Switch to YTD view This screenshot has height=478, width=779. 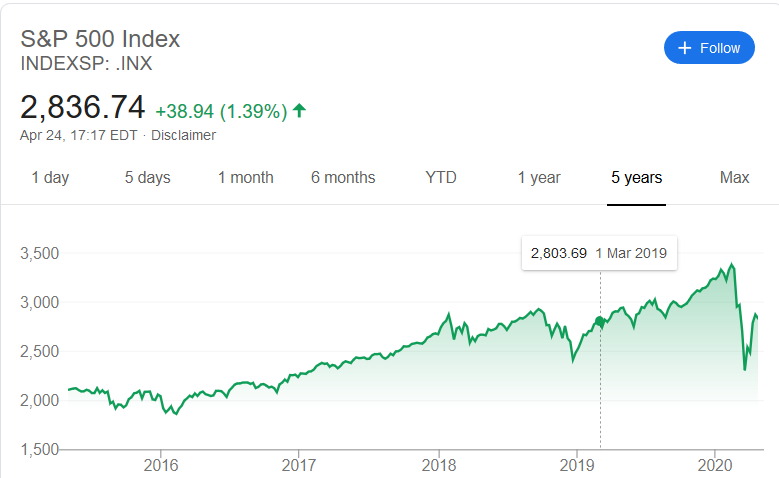tap(441, 178)
